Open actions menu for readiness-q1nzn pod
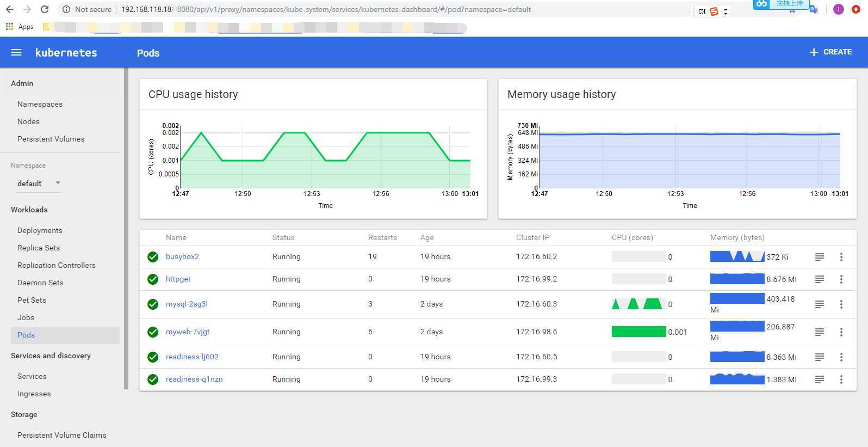This screenshot has width=868, height=447. (841, 379)
